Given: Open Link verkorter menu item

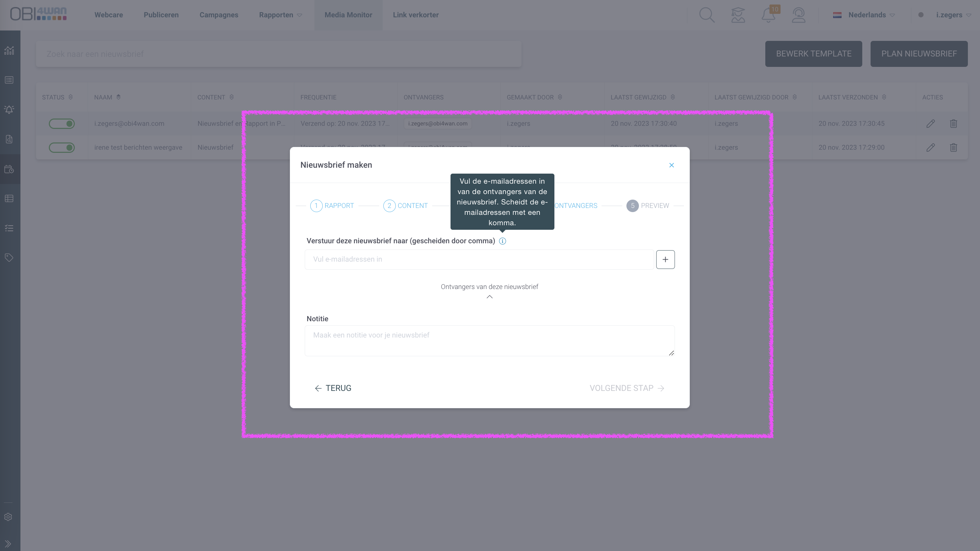Looking at the screenshot, I should click(416, 15).
